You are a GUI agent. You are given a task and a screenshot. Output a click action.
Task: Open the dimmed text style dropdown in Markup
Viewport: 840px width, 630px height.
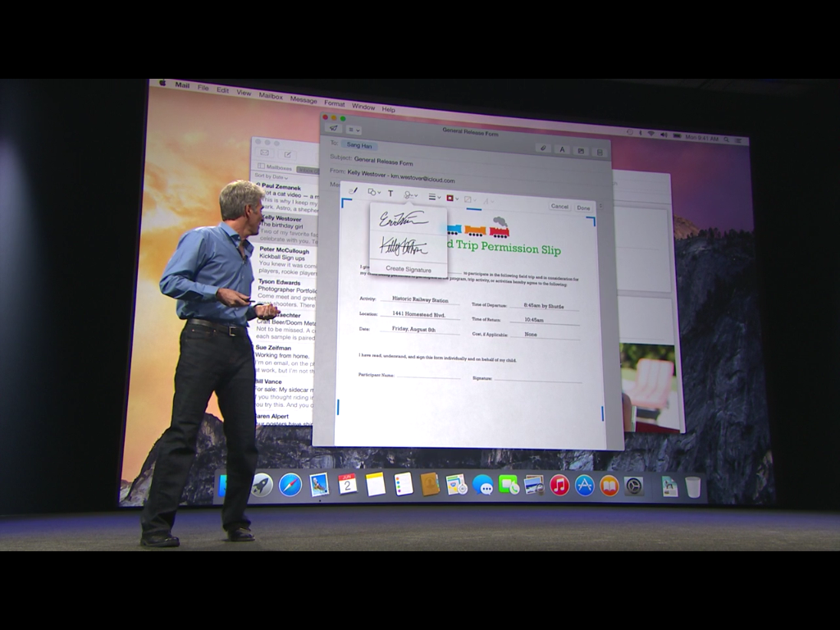coord(487,202)
